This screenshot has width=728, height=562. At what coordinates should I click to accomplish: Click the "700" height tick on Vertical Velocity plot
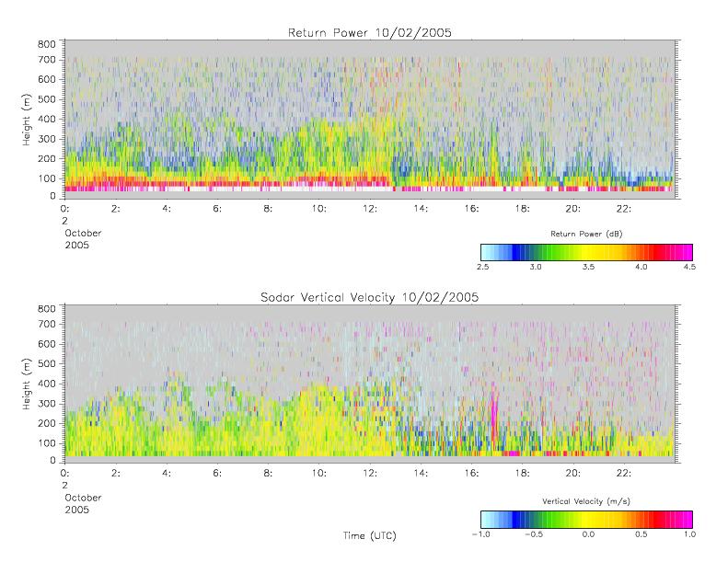click(46, 324)
